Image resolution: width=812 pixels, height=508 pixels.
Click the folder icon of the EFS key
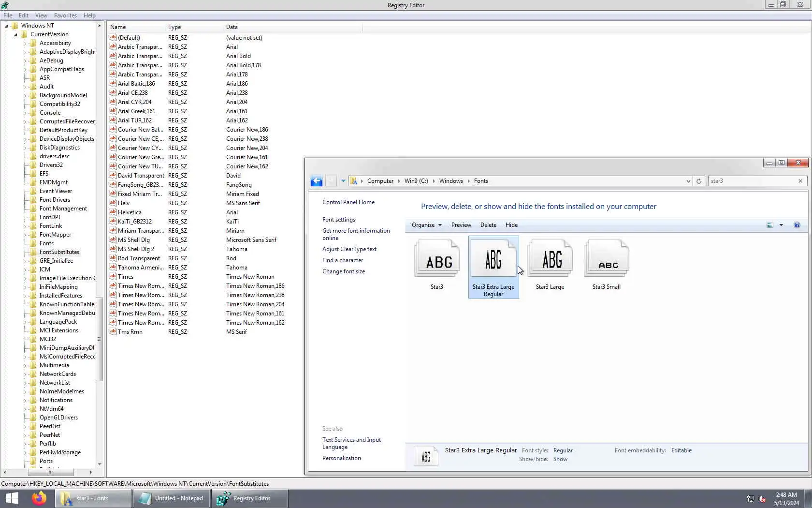tap(33, 174)
